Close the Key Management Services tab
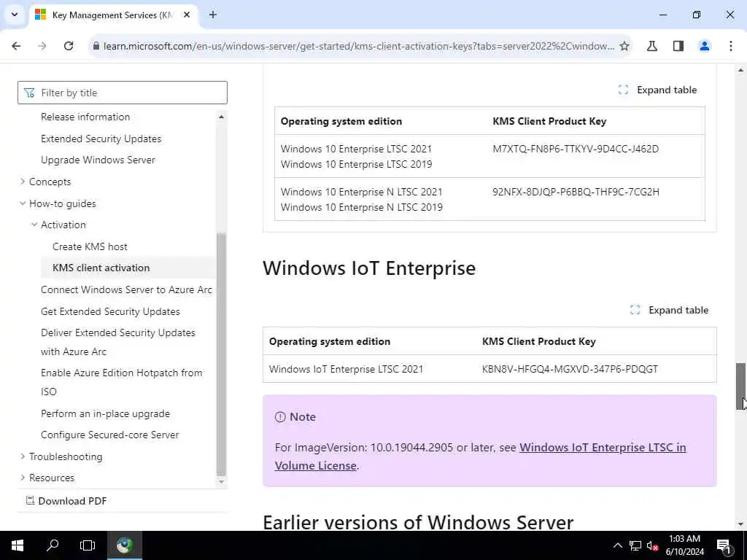Viewport: 747px width, 560px height. pyautogui.click(x=187, y=15)
